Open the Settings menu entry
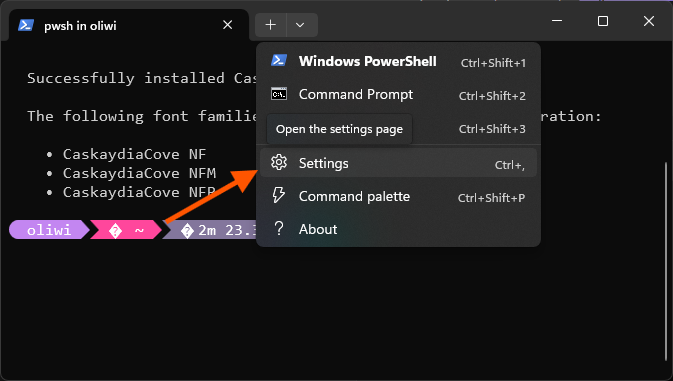Image resolution: width=673 pixels, height=381 pixels. pos(398,163)
